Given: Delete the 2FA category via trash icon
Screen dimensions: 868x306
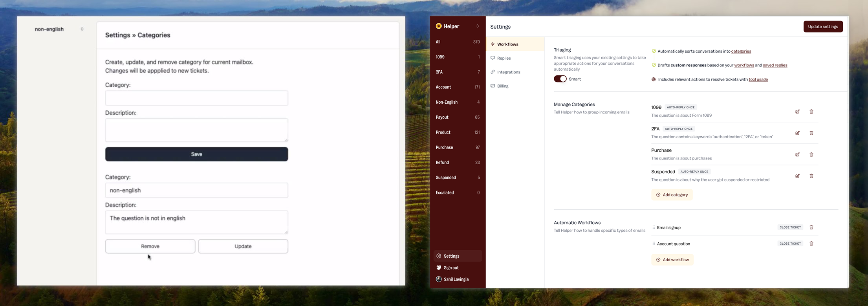Looking at the screenshot, I should point(811,133).
